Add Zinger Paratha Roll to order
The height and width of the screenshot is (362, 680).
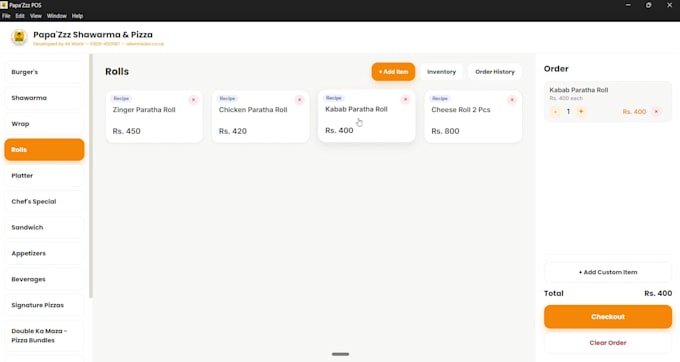point(154,117)
